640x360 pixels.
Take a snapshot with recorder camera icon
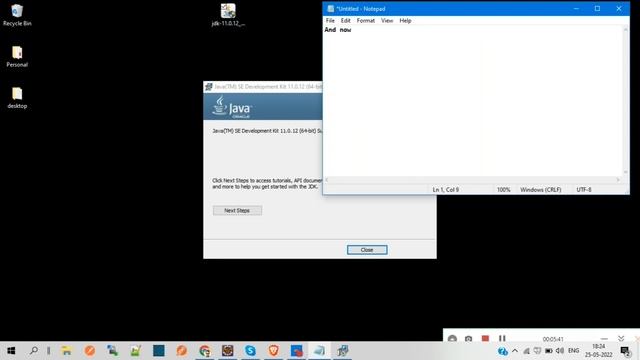click(x=469, y=338)
